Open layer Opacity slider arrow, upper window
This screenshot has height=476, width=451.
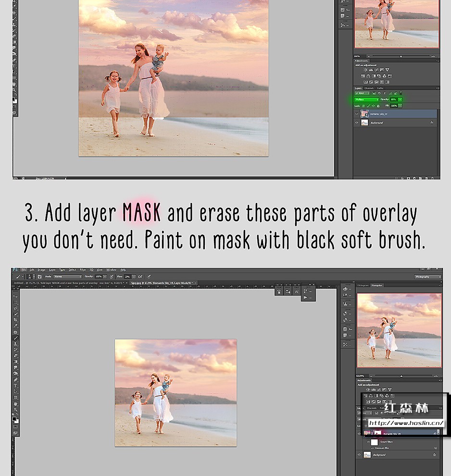400,100
